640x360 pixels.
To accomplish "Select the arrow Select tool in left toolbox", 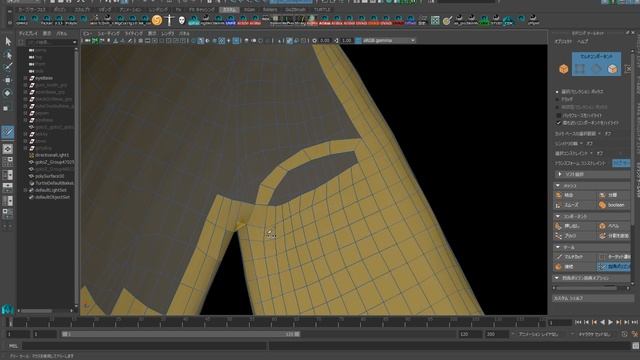I will point(8,41).
